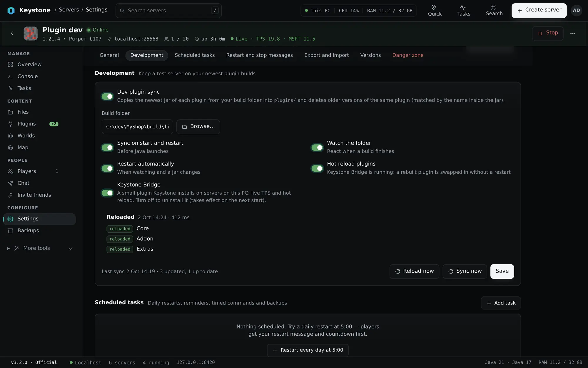Open Restart and stop messages tab

click(x=259, y=55)
